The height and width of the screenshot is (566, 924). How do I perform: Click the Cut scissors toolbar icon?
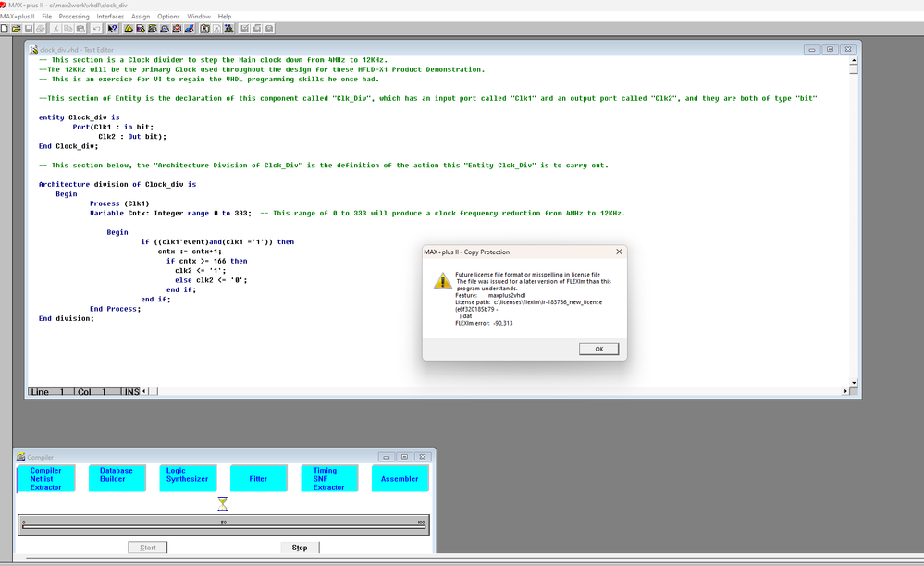pos(56,29)
